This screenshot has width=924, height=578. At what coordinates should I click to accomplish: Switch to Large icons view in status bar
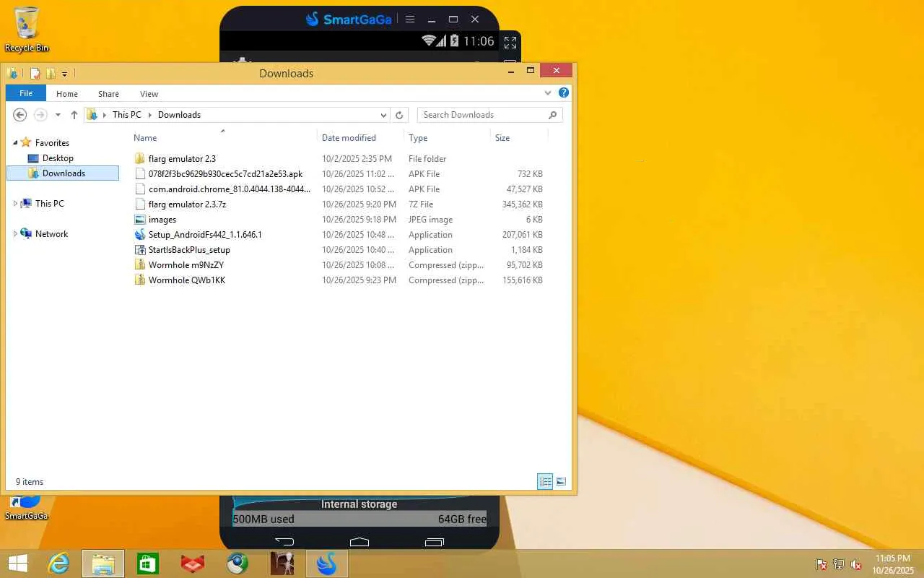(x=561, y=482)
